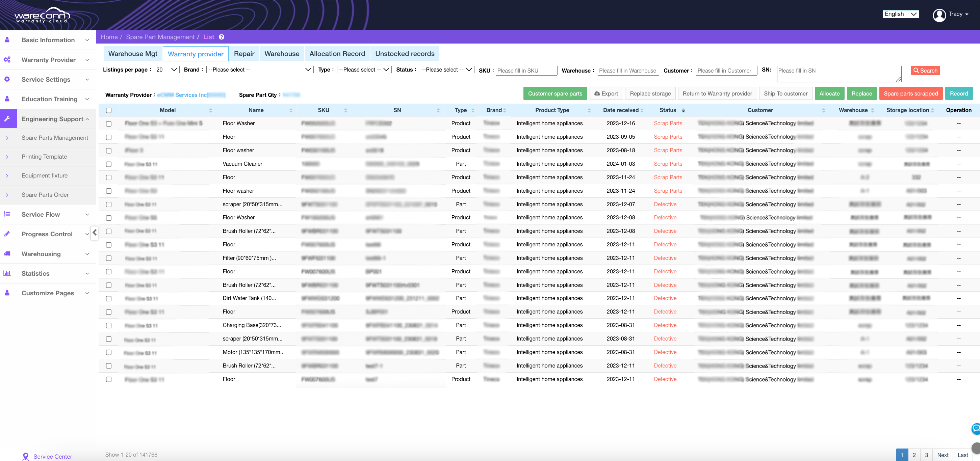Open the Unstocked records tab
Image resolution: width=980 pixels, height=461 pixels.
(x=405, y=54)
